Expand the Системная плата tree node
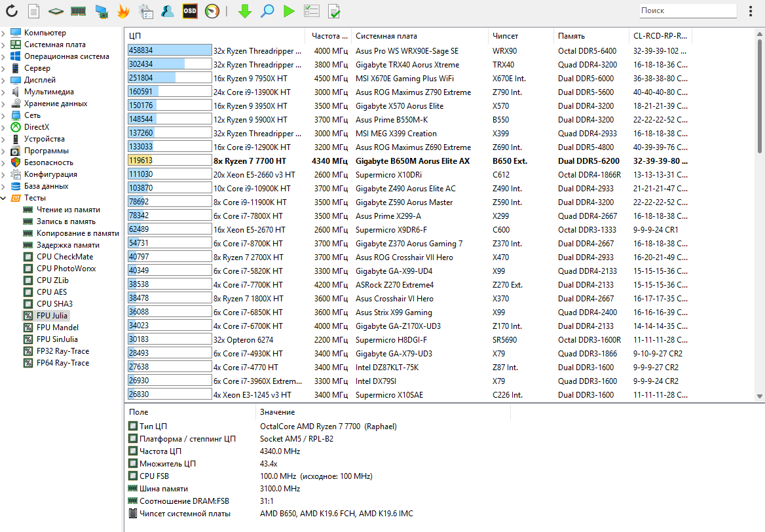The image size is (765, 532). click(3, 45)
